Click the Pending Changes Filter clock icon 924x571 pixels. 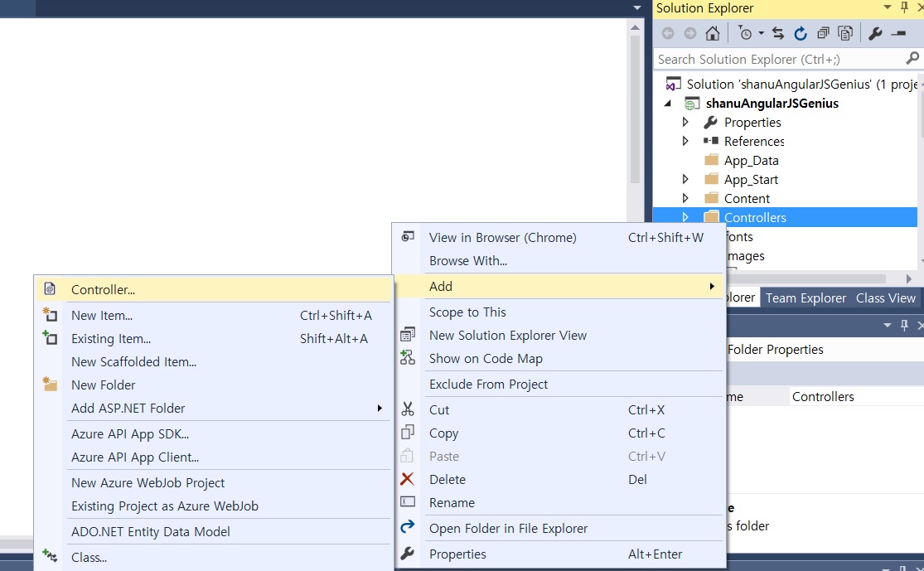[745, 34]
